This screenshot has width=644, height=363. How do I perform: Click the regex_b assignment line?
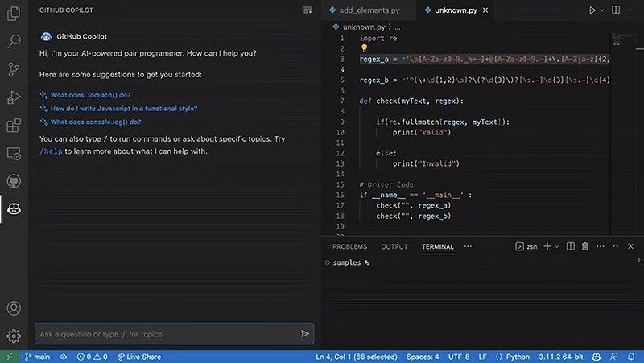[x=485, y=80]
